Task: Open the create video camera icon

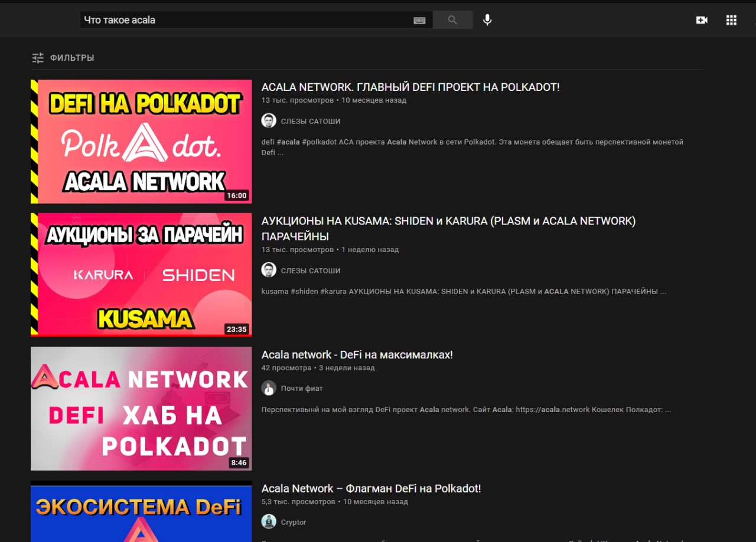Action: 702,20
